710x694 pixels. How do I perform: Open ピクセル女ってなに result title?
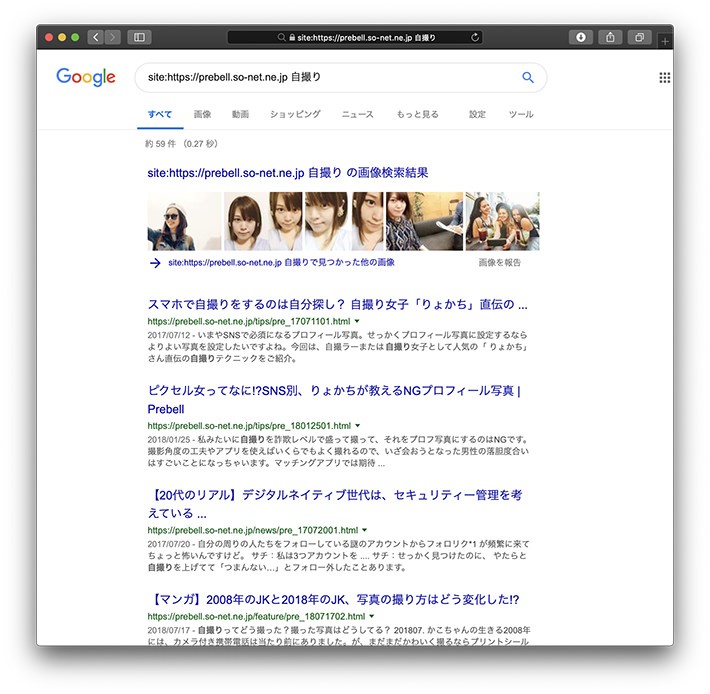[334, 399]
